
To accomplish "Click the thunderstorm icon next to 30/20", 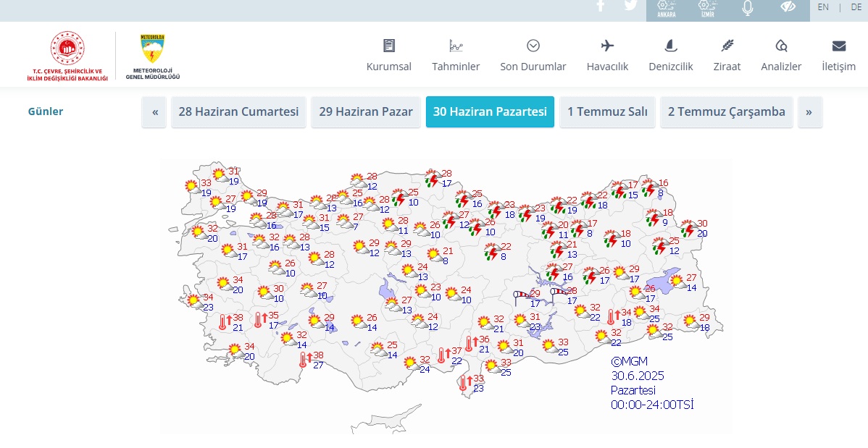I will tap(688, 227).
